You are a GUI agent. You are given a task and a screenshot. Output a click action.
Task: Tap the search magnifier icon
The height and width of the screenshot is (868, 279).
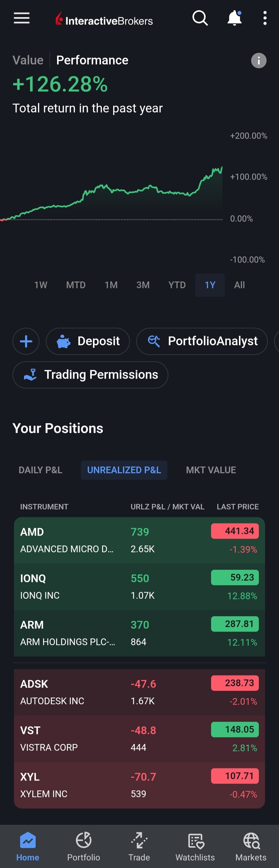tap(200, 18)
